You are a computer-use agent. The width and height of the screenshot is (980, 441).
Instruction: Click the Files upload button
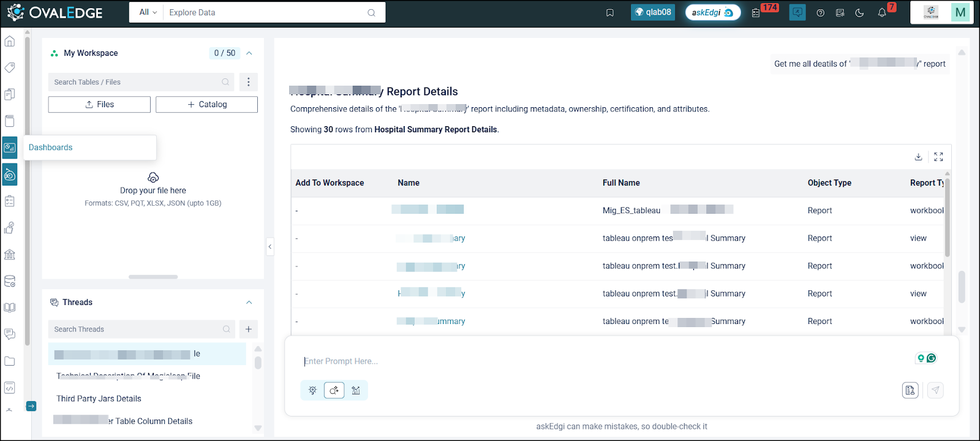[99, 105]
